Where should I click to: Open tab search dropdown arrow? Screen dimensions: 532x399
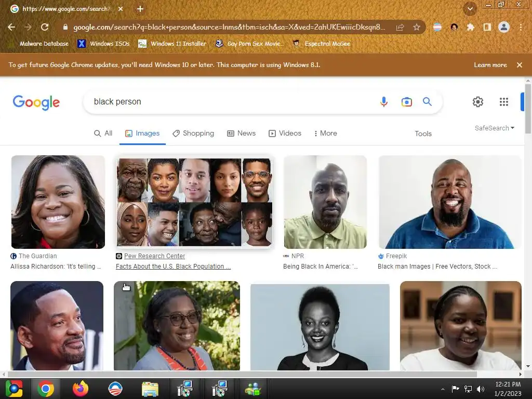pos(470,9)
